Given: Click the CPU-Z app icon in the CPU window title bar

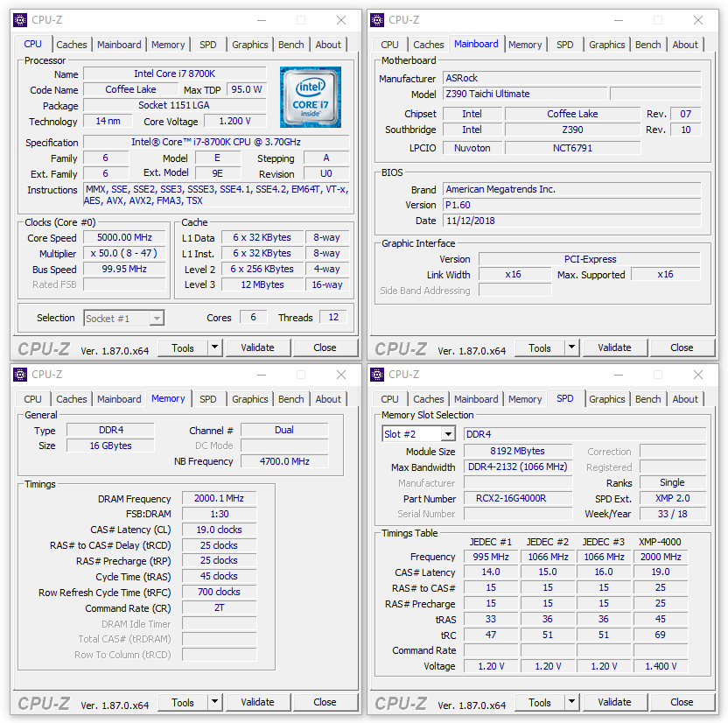Looking at the screenshot, I should [20, 20].
